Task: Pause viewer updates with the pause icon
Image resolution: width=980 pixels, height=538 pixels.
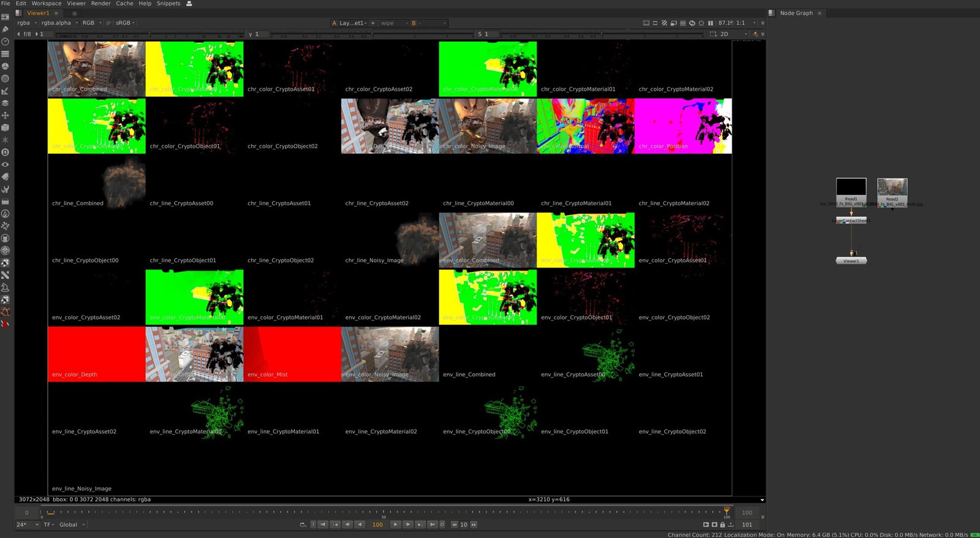Action: 710,23
